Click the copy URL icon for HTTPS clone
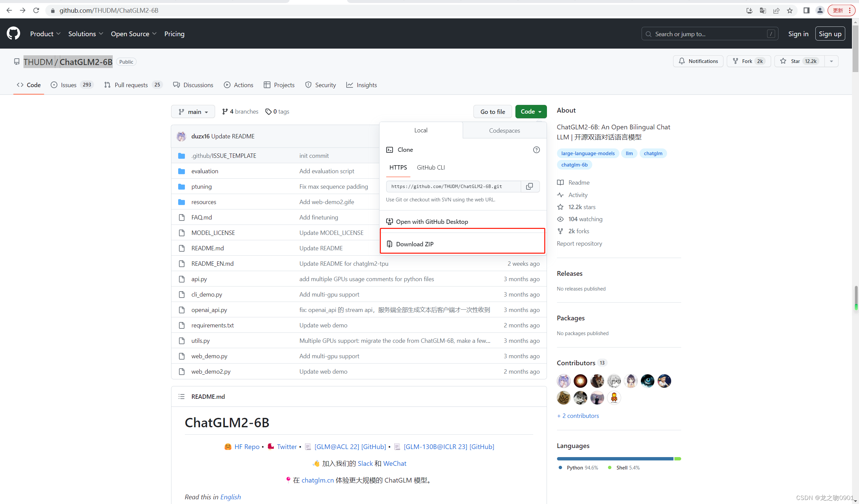Screen dimensions: 859x504 [x=529, y=187]
